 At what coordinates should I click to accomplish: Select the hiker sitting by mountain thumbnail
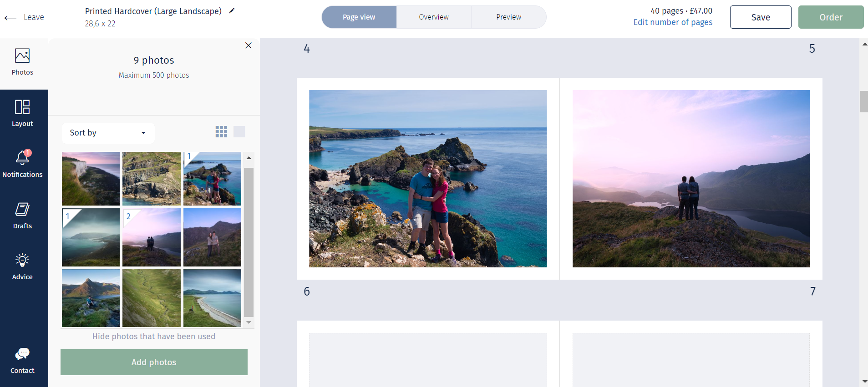(x=91, y=298)
